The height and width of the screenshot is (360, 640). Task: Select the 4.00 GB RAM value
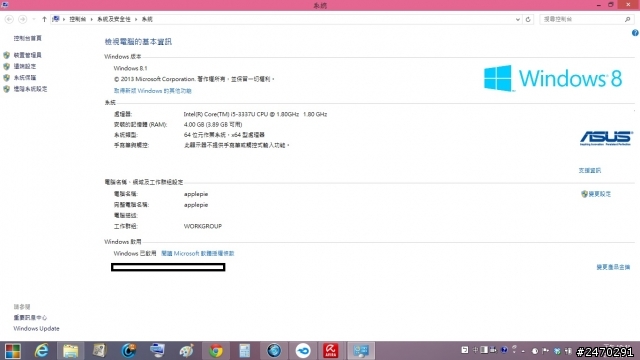(x=213, y=124)
